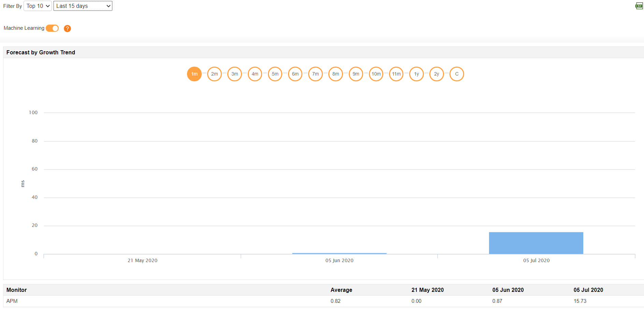The image size is (644, 311).
Task: Click the APM monitor row
Action: pos(12,301)
